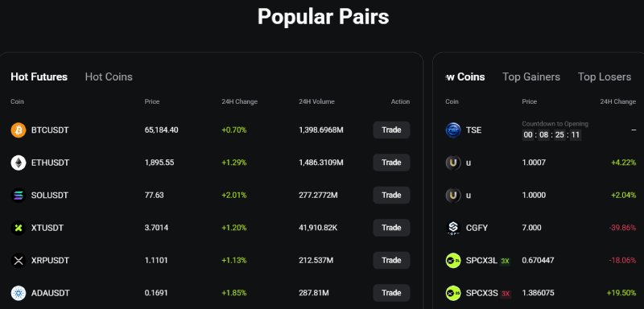Click the TSE coin icon

tap(453, 130)
